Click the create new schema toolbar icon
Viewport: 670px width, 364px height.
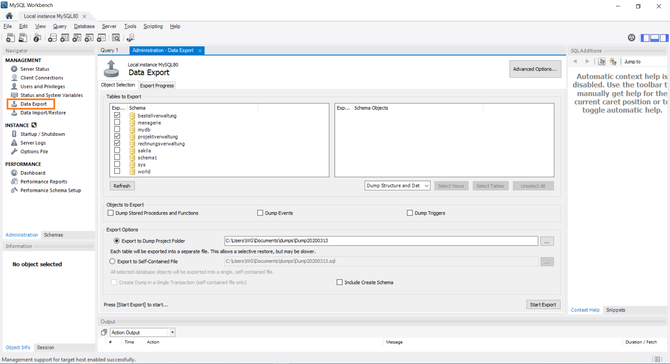(x=52, y=38)
